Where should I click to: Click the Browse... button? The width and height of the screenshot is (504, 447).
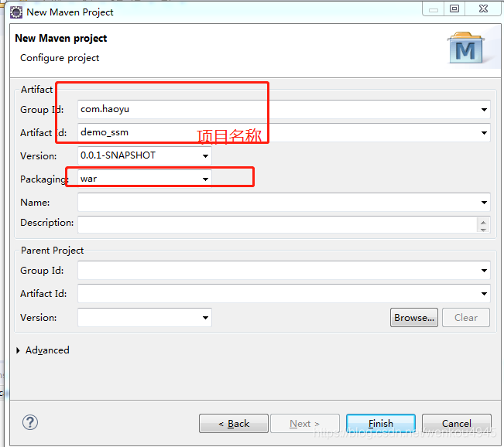[x=414, y=318]
